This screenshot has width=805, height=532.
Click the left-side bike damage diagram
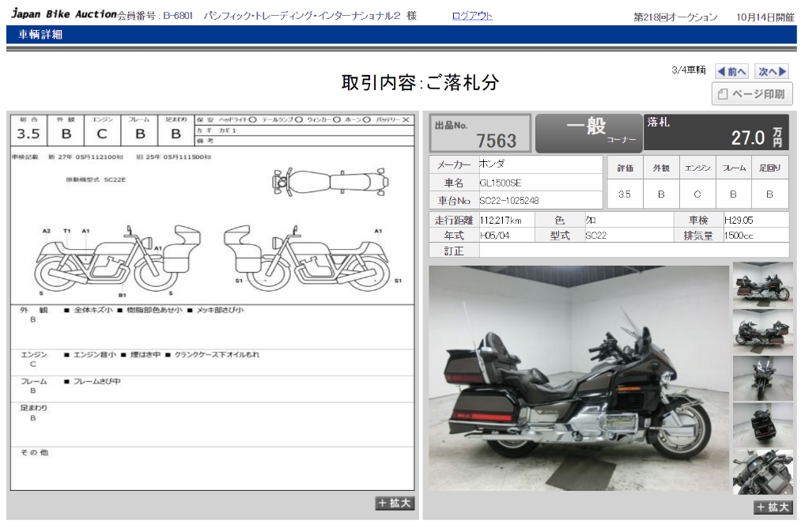[x=308, y=258]
